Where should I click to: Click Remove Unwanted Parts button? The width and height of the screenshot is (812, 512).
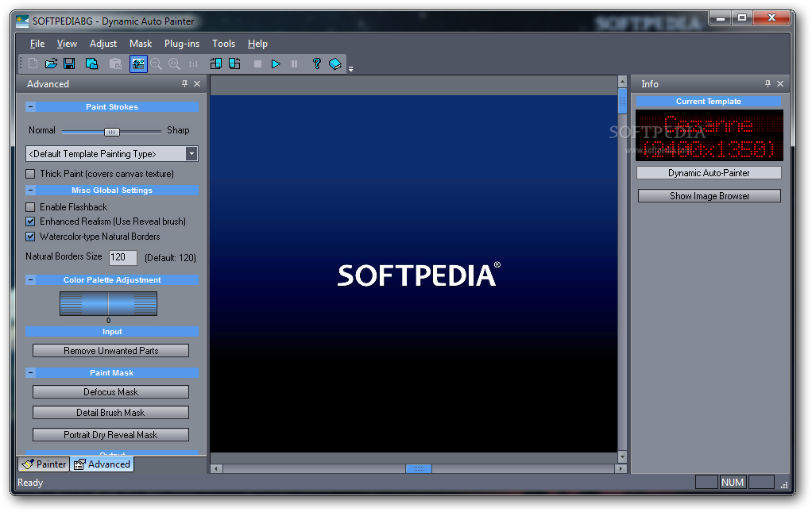(x=110, y=351)
